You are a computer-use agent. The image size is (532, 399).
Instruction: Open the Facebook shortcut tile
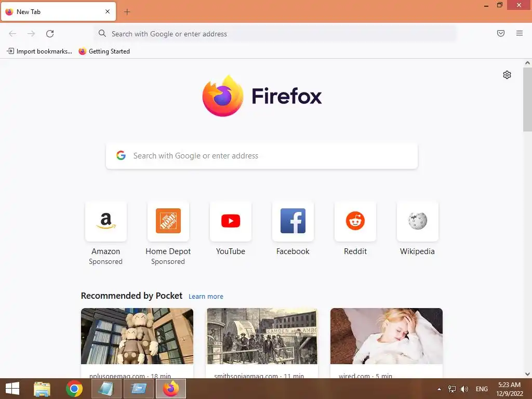point(293,221)
